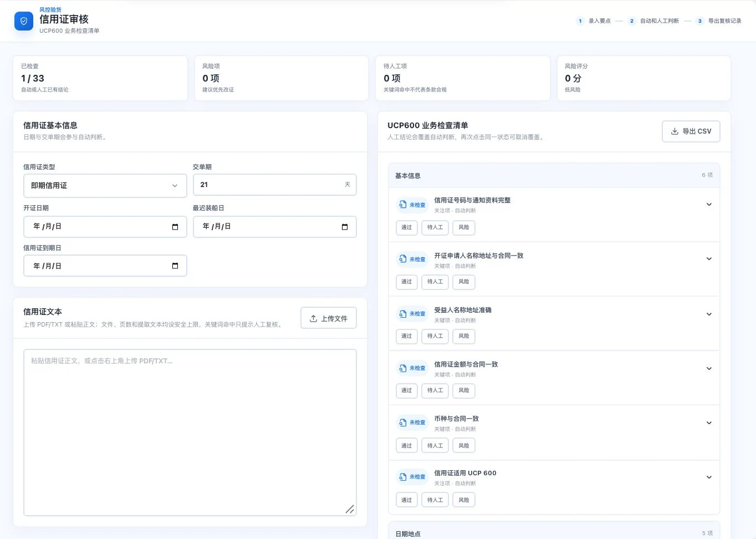The height and width of the screenshot is (539, 756).
Task: Click the 上传文件 button
Action: pos(329,318)
